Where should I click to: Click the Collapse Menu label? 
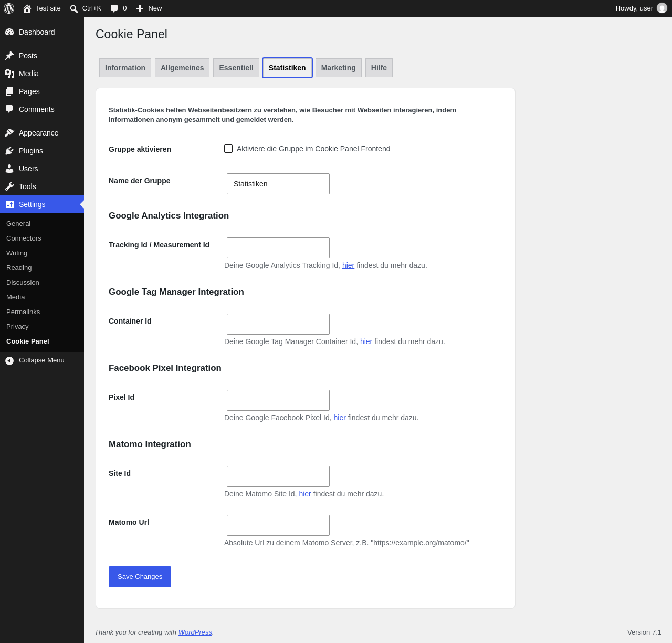click(41, 360)
